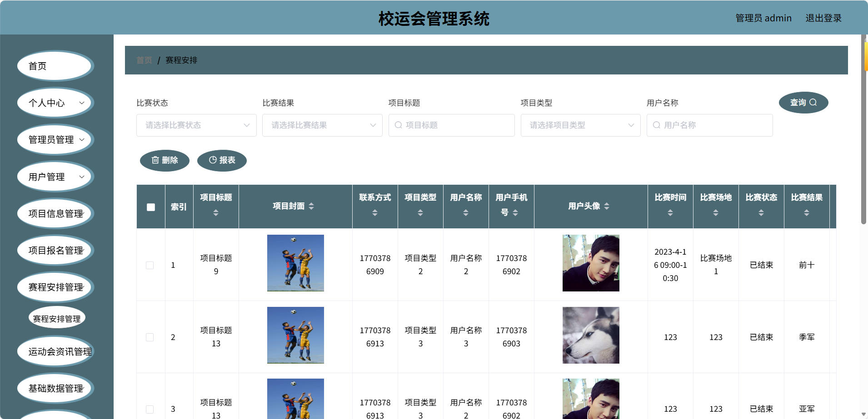
Task: Sort by 比赛场地 column sort icon
Action: [x=716, y=212]
